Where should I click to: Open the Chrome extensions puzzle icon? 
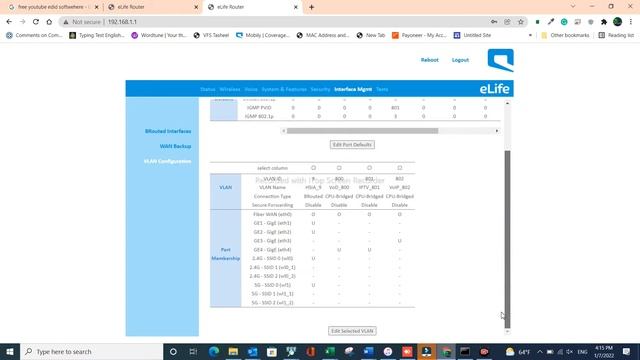tap(604, 22)
